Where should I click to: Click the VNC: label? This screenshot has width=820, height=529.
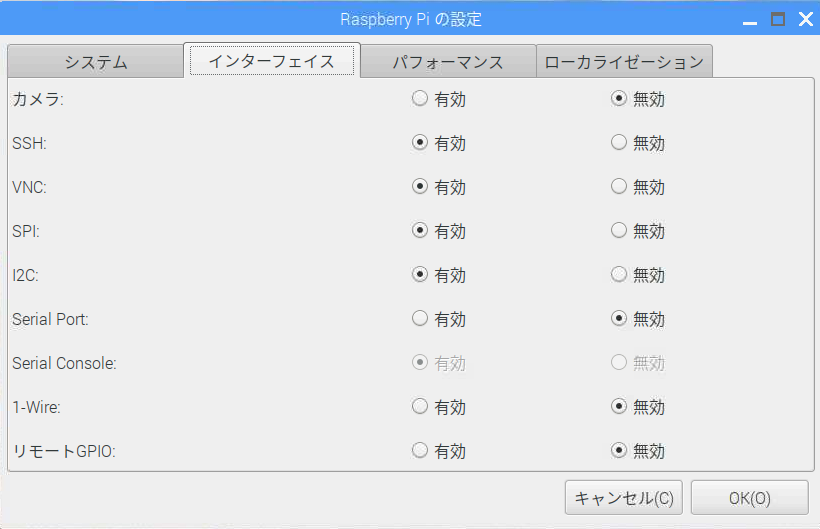pos(29,187)
